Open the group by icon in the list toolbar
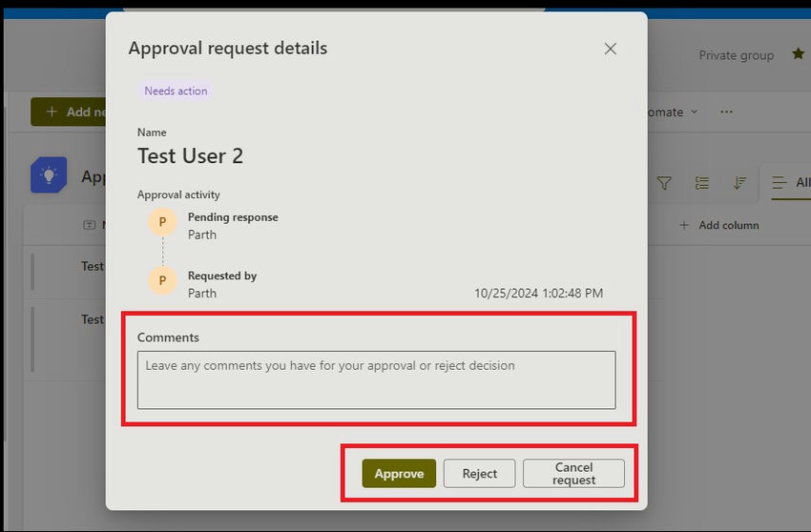The height and width of the screenshot is (532, 811). point(702,182)
